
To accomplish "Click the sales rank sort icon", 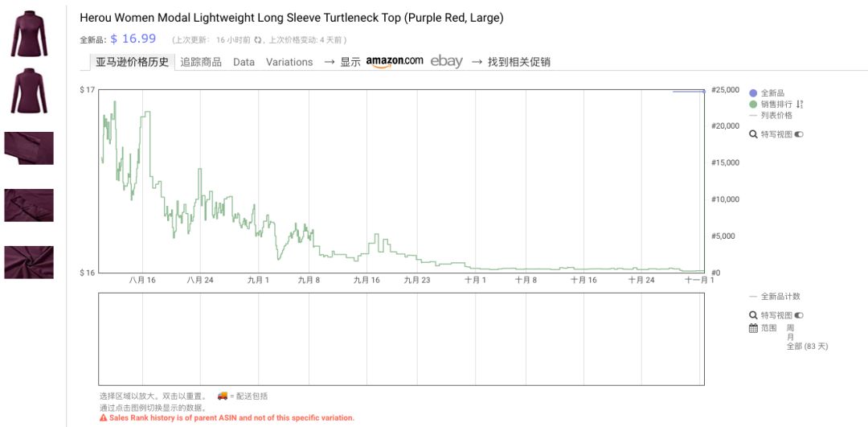I will pos(800,105).
